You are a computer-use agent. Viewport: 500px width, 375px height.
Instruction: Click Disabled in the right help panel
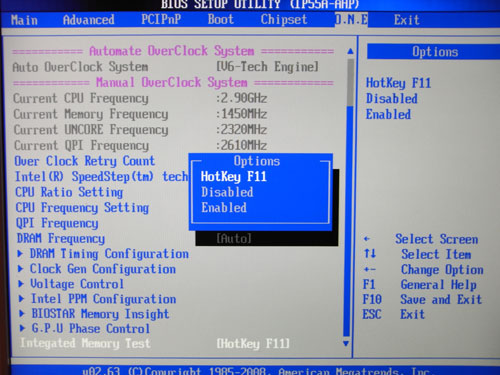point(392,98)
